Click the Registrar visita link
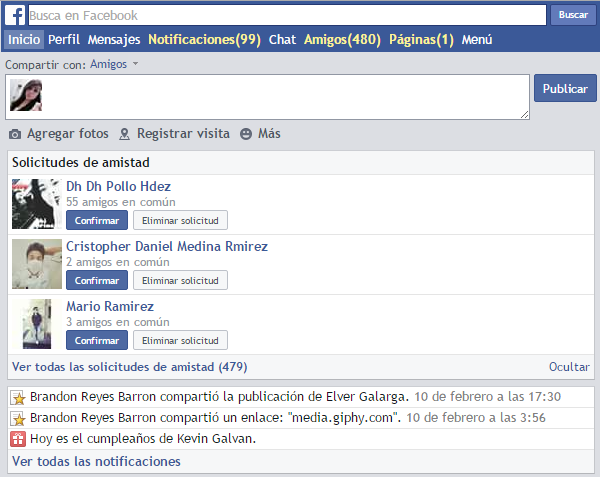600x477 pixels. click(183, 133)
